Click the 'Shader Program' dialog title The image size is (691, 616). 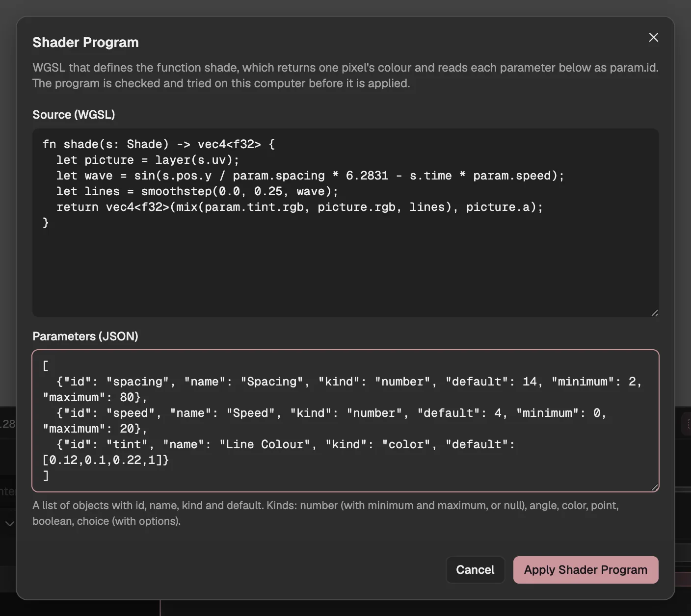[x=85, y=42]
